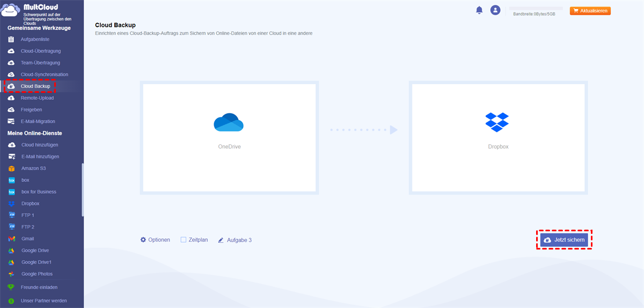Click the E-Mail hinzufügen icon
Screen dimensions: 644x308
[11, 157]
